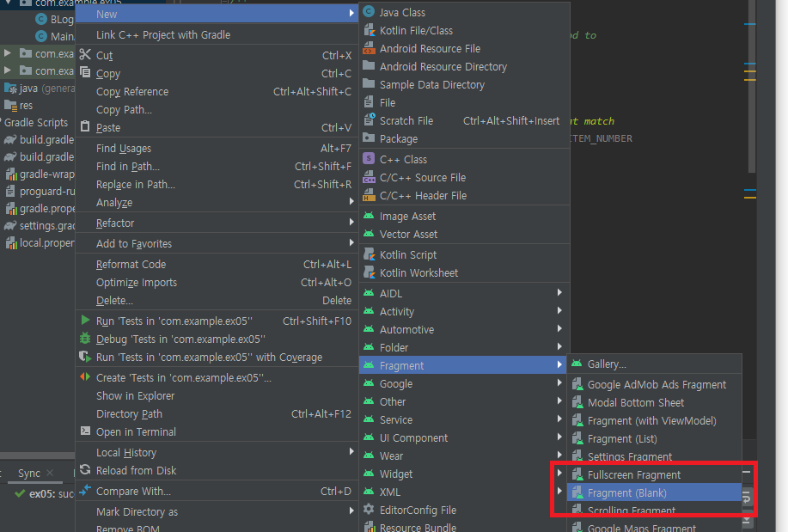Screen dimensions: 788x532
Task: Click the C/C++ Source File icon
Action: [369, 177]
